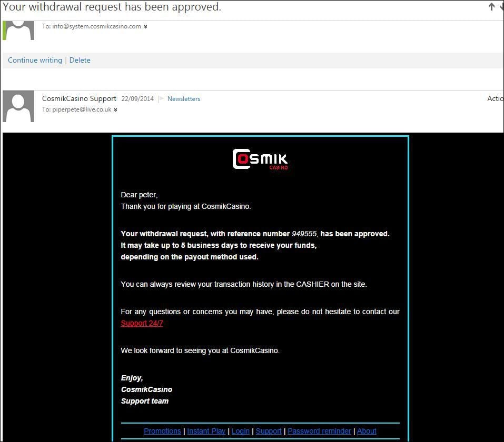
Task: Click the flag icon next to Newsletters
Action: pyautogui.click(x=161, y=98)
